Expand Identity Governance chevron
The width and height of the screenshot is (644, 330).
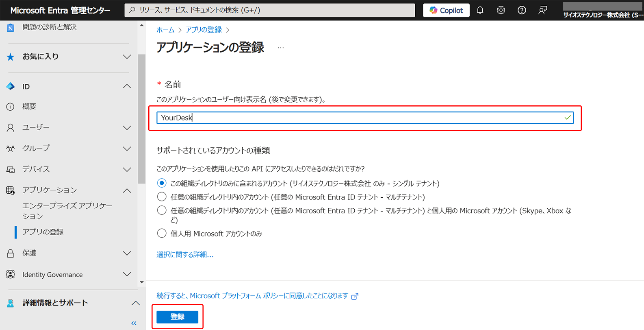coord(127,275)
